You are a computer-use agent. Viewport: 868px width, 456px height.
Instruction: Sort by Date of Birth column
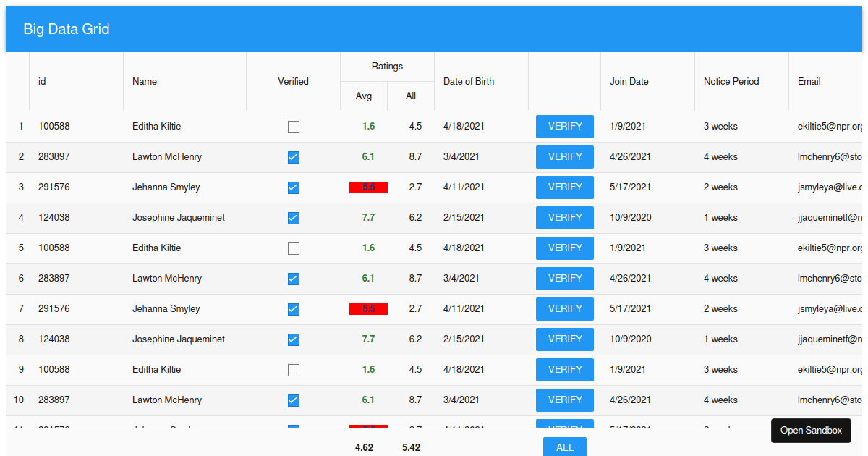[469, 81]
